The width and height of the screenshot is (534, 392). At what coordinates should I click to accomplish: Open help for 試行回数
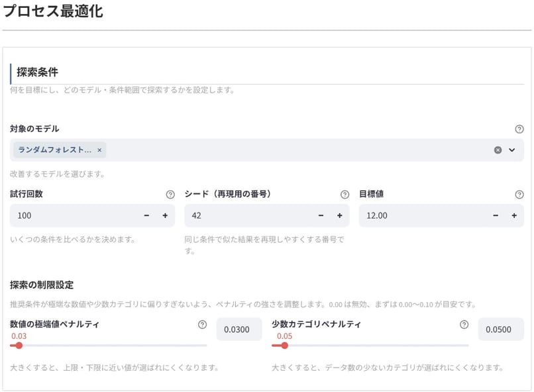tap(170, 194)
